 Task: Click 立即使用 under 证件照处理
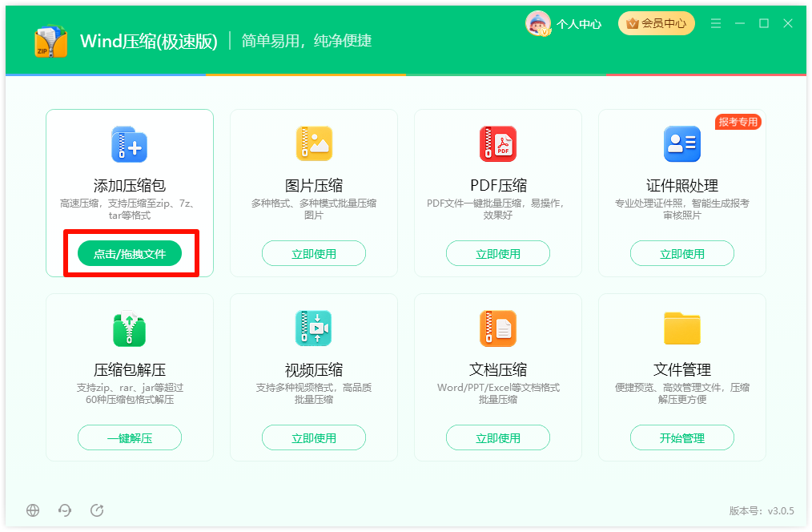[x=682, y=253]
